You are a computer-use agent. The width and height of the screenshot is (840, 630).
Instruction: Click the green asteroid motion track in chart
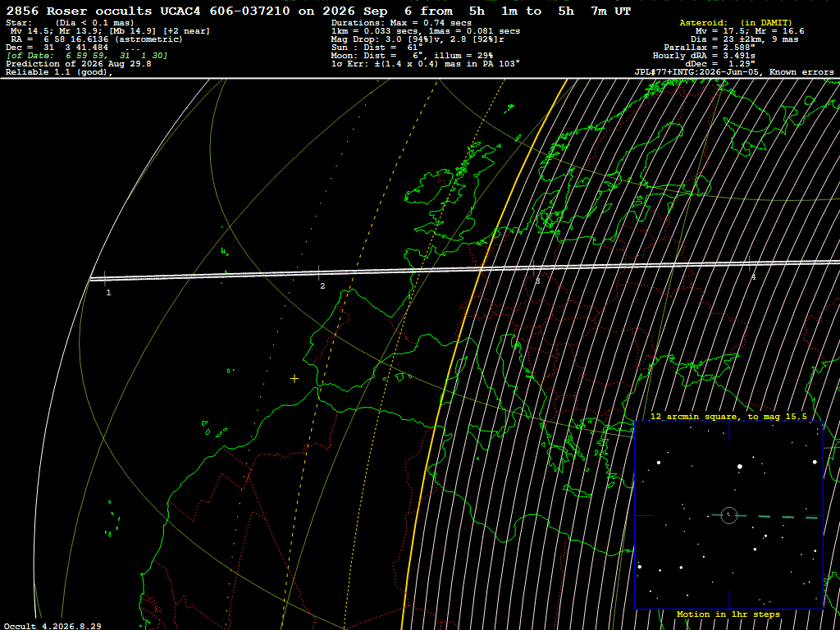click(765, 517)
